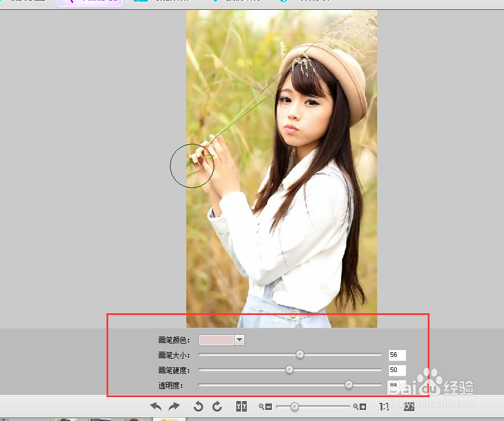Click the 透明度 label
The image size is (504, 421).
click(171, 385)
